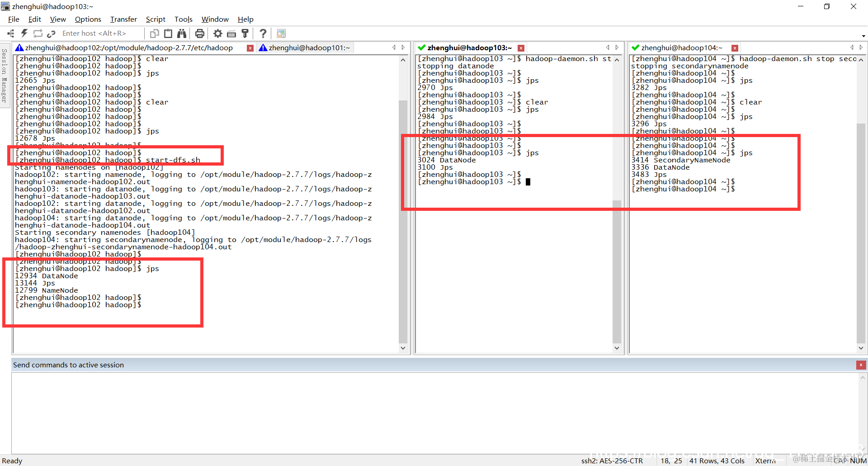Click '3414 SecondaryNameNode' in hadoop104 terminal
This screenshot has width=868, height=466.
pyautogui.click(x=681, y=160)
